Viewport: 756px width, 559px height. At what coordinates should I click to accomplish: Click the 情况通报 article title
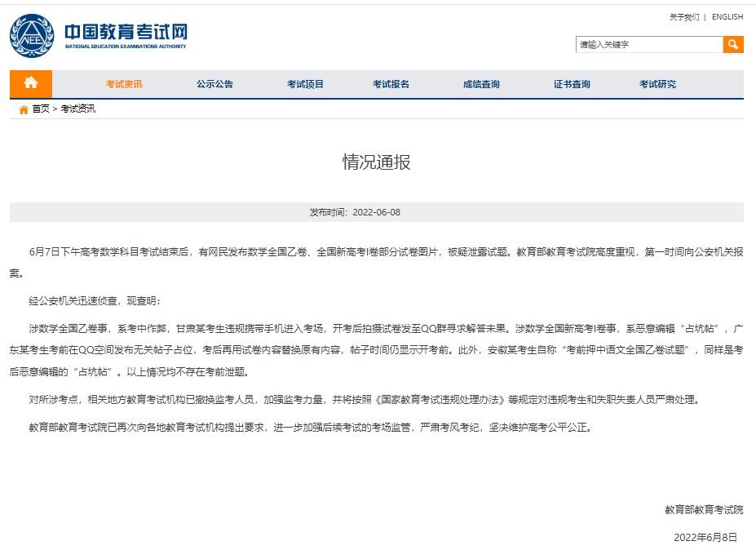point(376,162)
